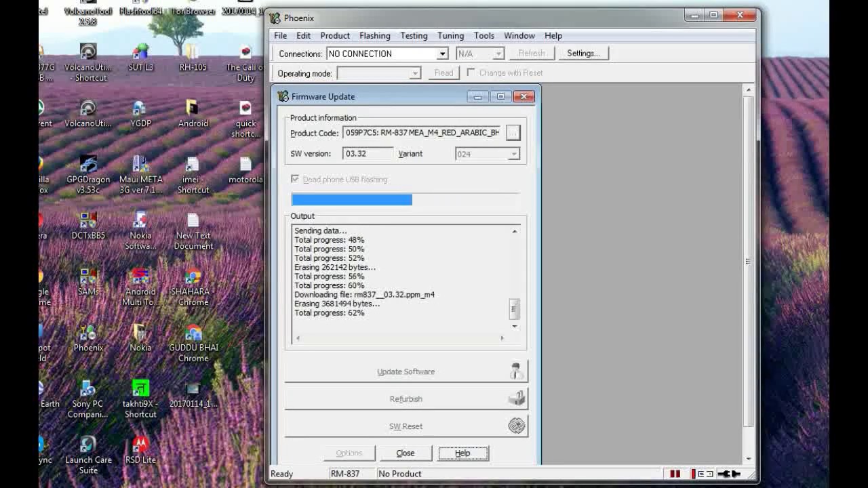This screenshot has width=868, height=488.
Task: Open the GUDDU BHAI Chrome shortcut
Action: [193, 343]
